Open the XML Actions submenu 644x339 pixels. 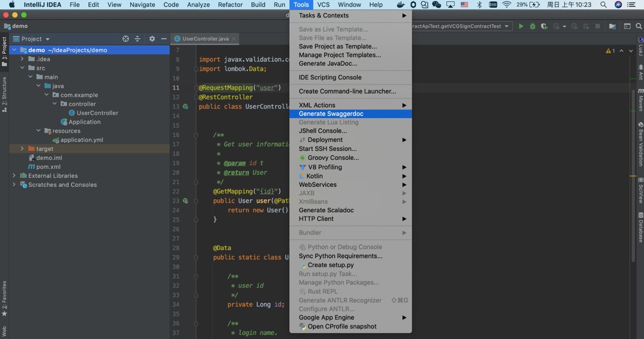click(x=351, y=105)
